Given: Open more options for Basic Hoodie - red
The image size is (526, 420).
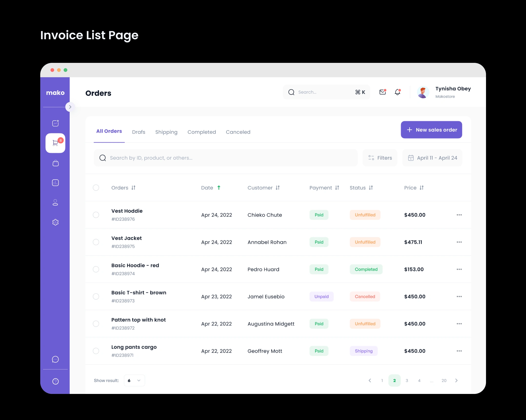Looking at the screenshot, I should coord(459,269).
